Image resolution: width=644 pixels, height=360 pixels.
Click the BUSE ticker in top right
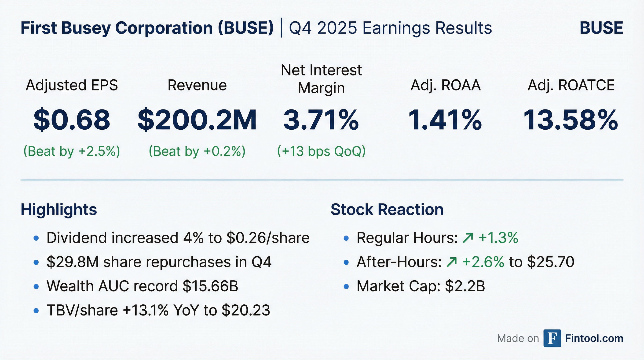(601, 28)
